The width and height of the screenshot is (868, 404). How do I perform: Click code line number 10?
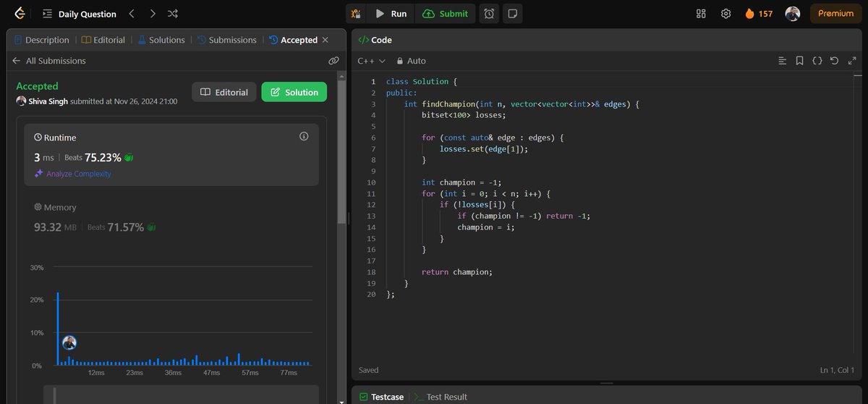click(371, 182)
